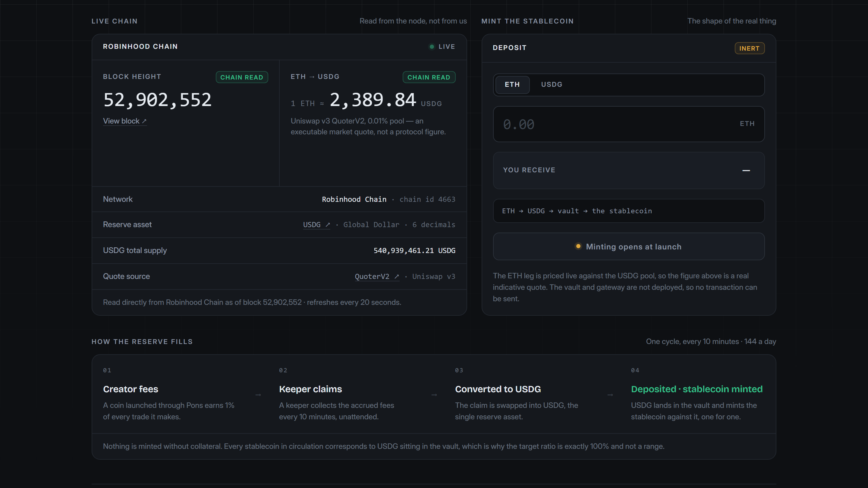Click the Uniswap v3 label in Quote source
This screenshot has width=868, height=488.
434,277
